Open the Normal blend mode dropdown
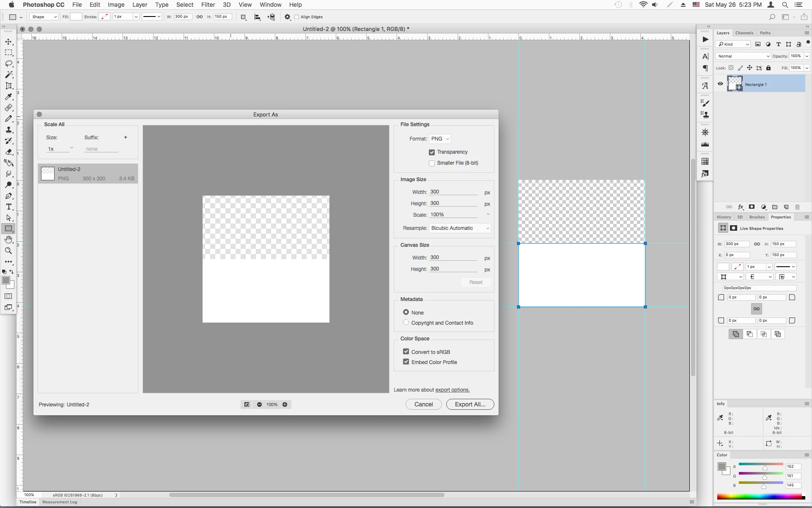Image resolution: width=812 pixels, height=508 pixels. [x=743, y=56]
